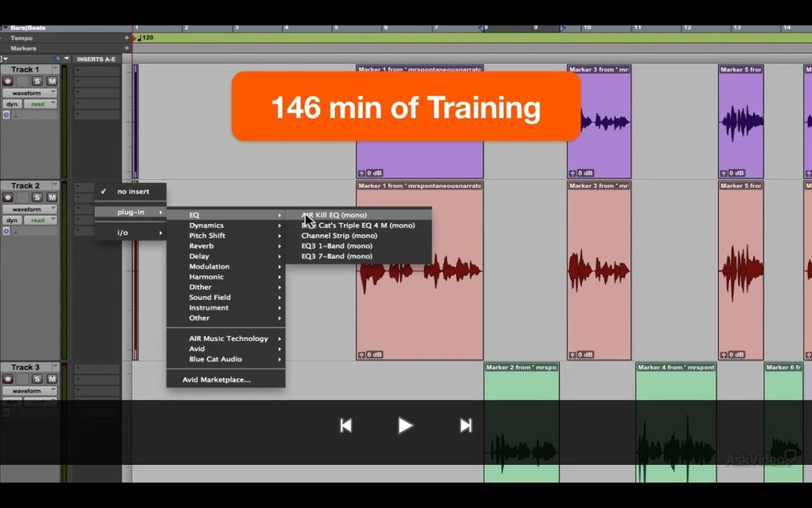Add a marker with plus icon
812x508 pixels.
coord(127,48)
